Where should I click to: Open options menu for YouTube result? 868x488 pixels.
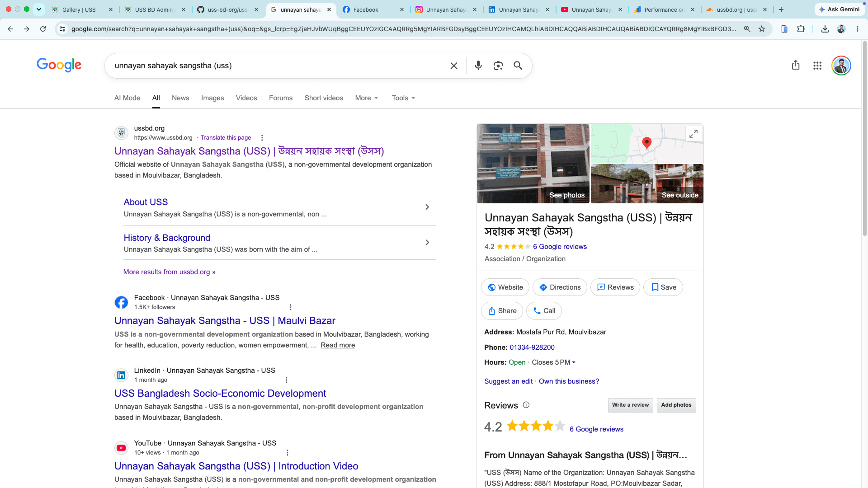288,453
